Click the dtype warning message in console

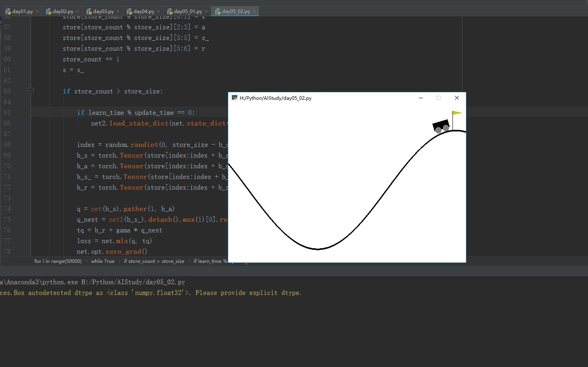click(151, 293)
